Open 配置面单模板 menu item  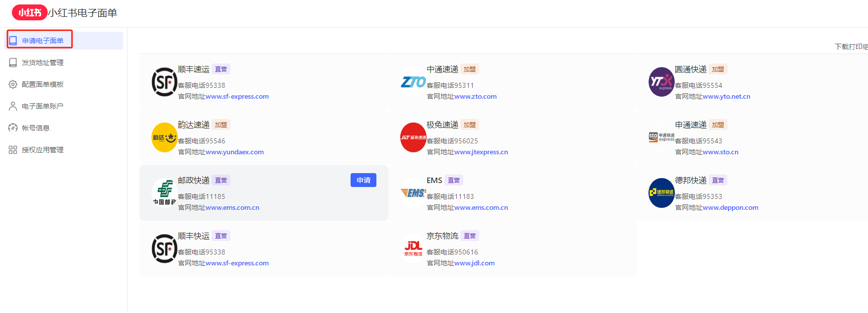65,84
